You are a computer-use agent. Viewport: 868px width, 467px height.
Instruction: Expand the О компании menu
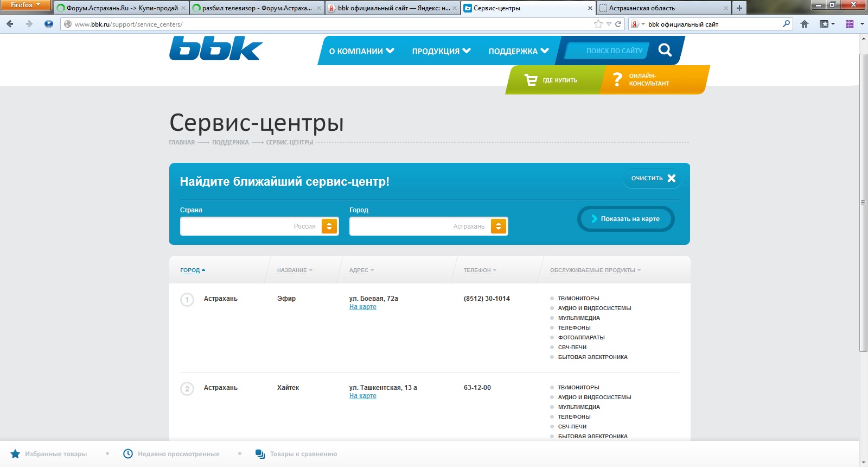(361, 51)
